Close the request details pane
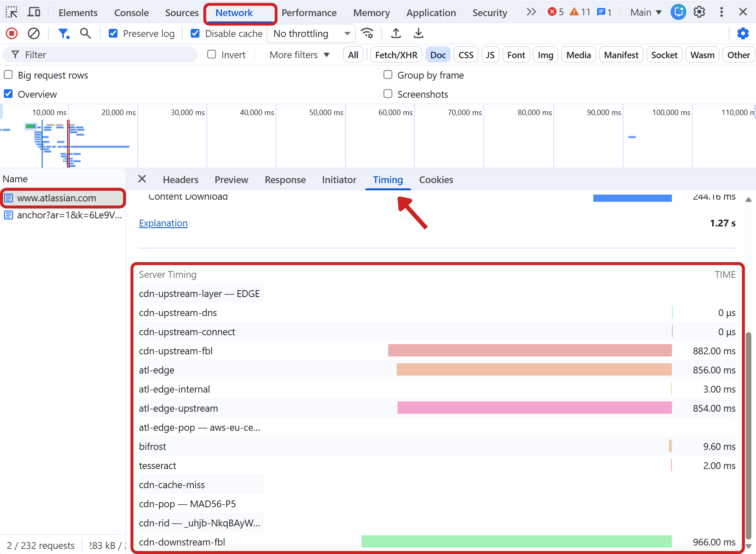The width and height of the screenshot is (756, 554). coord(142,179)
